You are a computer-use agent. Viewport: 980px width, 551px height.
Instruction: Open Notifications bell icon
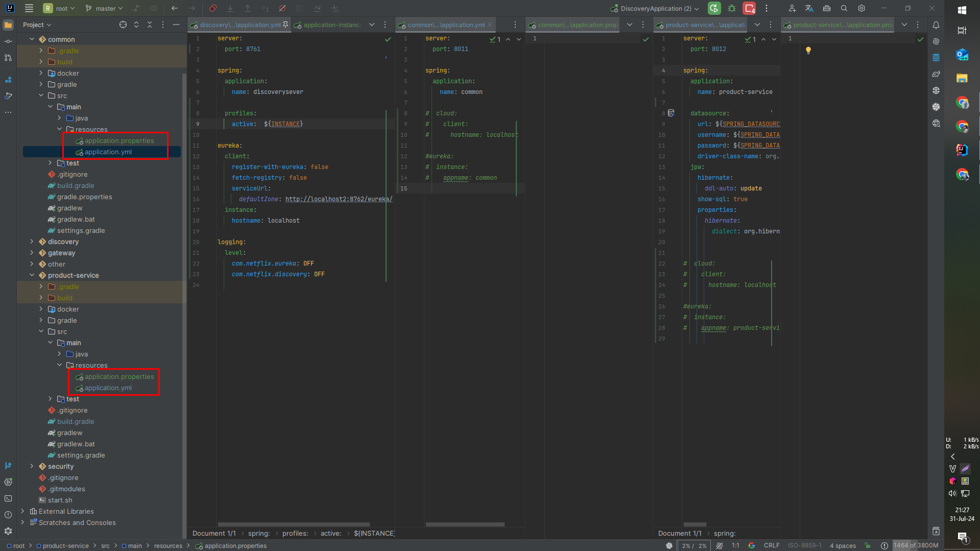point(936,25)
